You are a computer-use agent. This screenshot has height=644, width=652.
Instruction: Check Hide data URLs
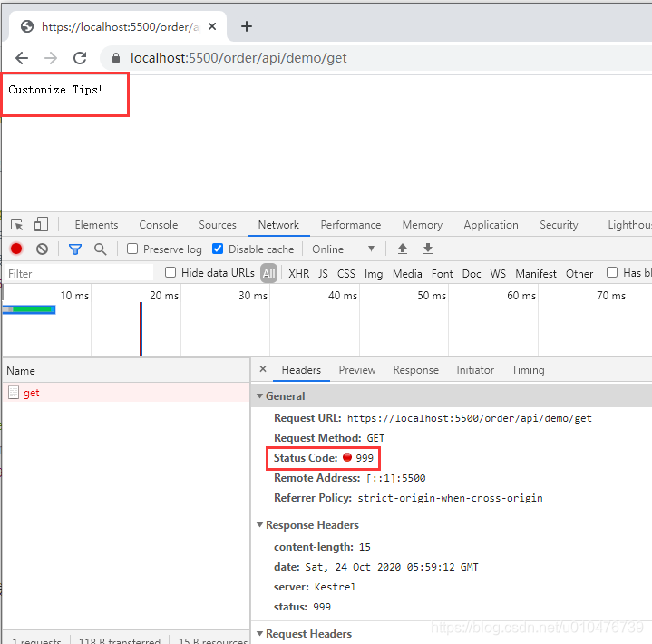coord(170,272)
